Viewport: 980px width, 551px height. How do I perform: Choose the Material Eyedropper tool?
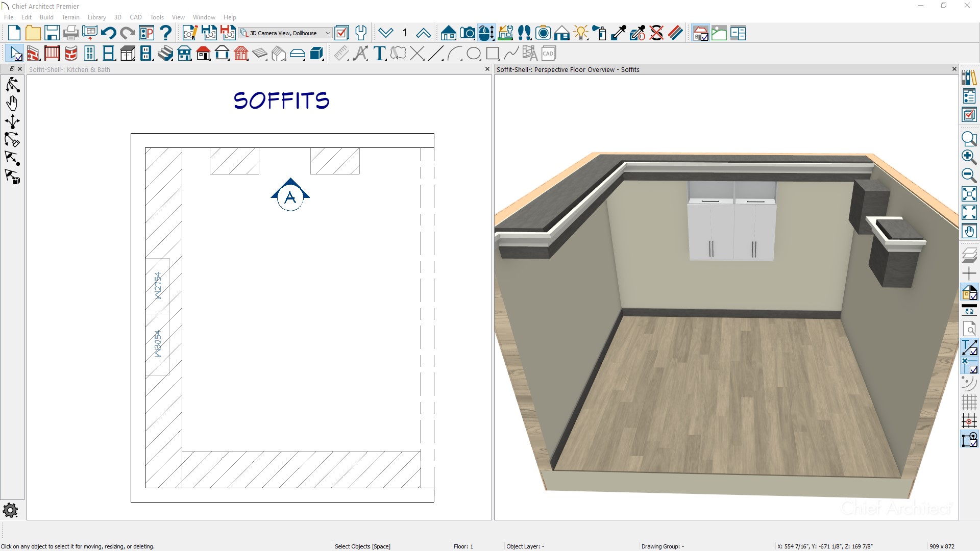pos(619,33)
